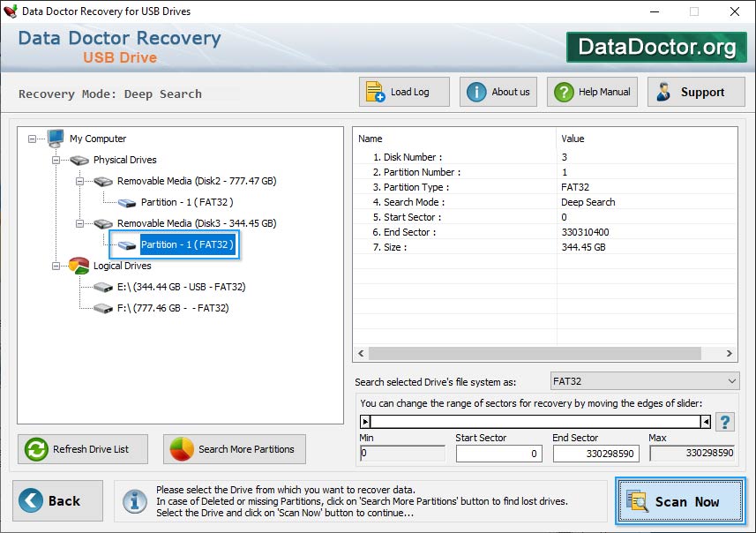Click the E:\ drive icon
The image size is (756, 533).
pyautogui.click(x=103, y=288)
